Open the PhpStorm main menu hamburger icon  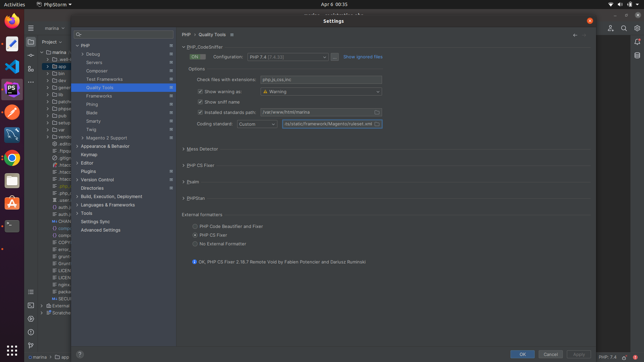pyautogui.click(x=31, y=28)
